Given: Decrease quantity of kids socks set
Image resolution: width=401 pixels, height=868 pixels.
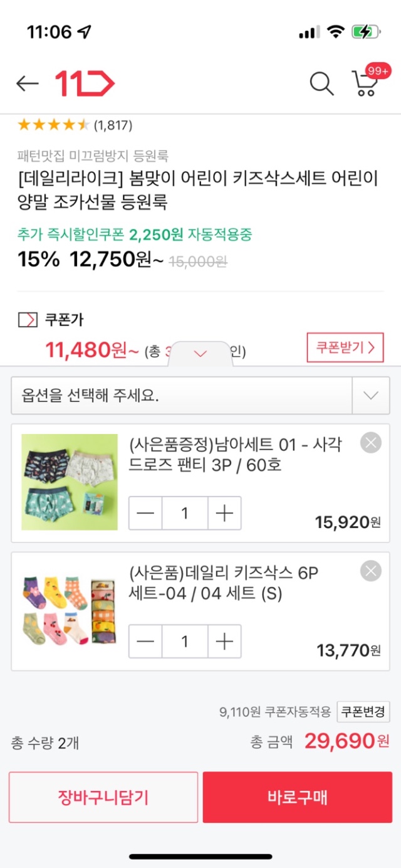Looking at the screenshot, I should 145,641.
